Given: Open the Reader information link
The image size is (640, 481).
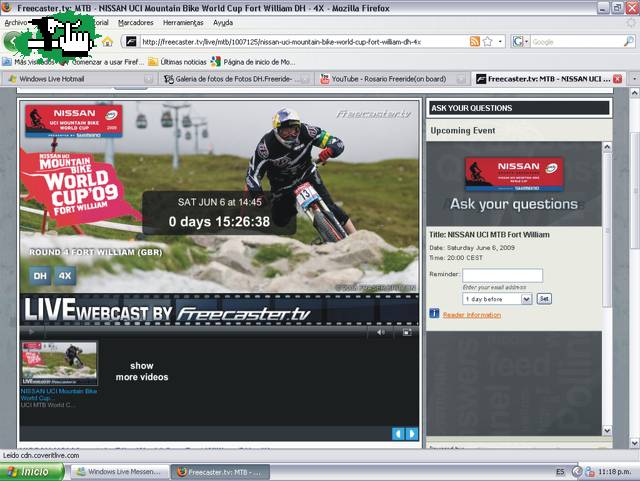Looking at the screenshot, I should [x=471, y=315].
